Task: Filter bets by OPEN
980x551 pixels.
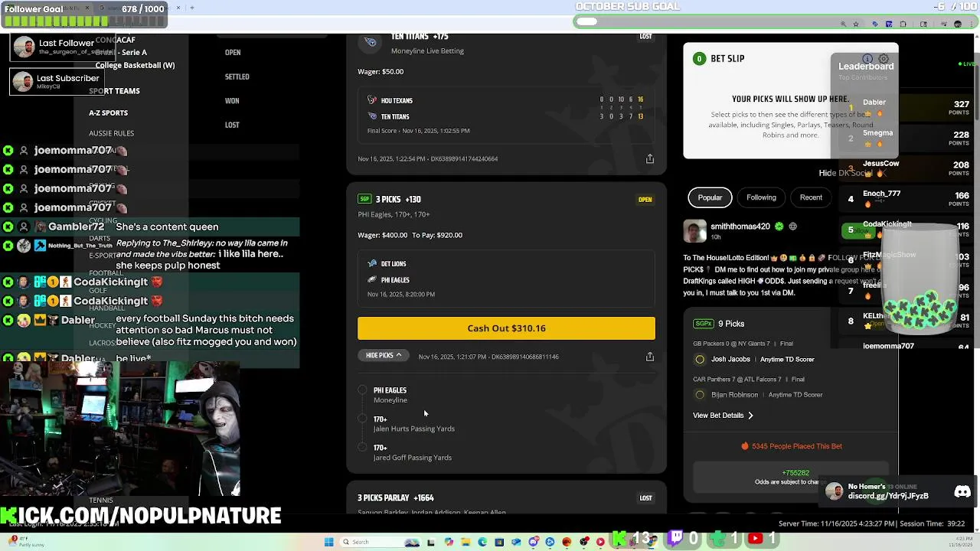Action: (x=233, y=53)
